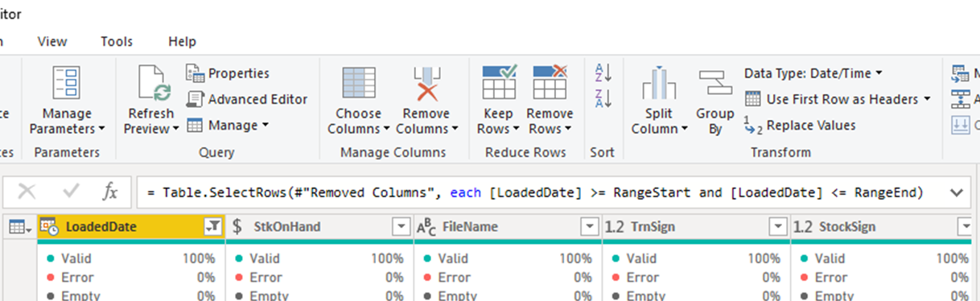Viewport: 980px width, 301px height.
Task: Open Choose Columns dropdown arrow
Action: click(386, 129)
